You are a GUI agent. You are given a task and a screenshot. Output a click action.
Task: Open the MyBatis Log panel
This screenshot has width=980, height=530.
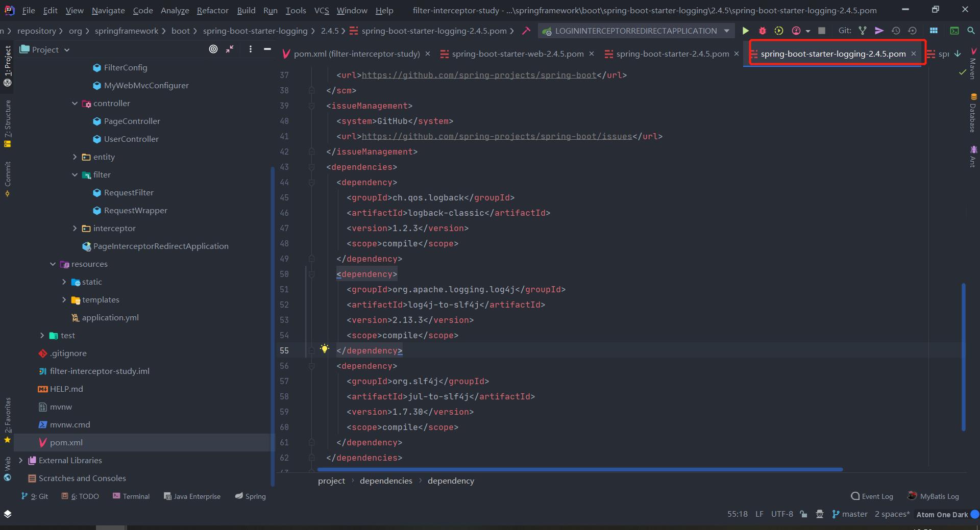(933, 496)
